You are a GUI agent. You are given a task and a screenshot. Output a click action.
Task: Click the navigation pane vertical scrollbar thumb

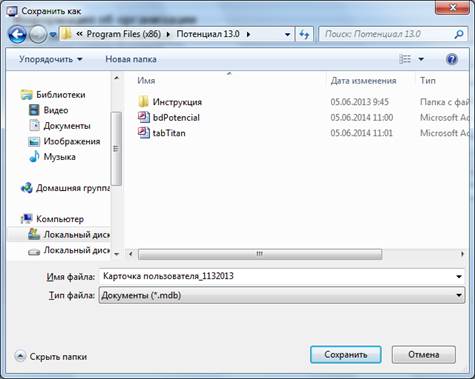[116, 149]
